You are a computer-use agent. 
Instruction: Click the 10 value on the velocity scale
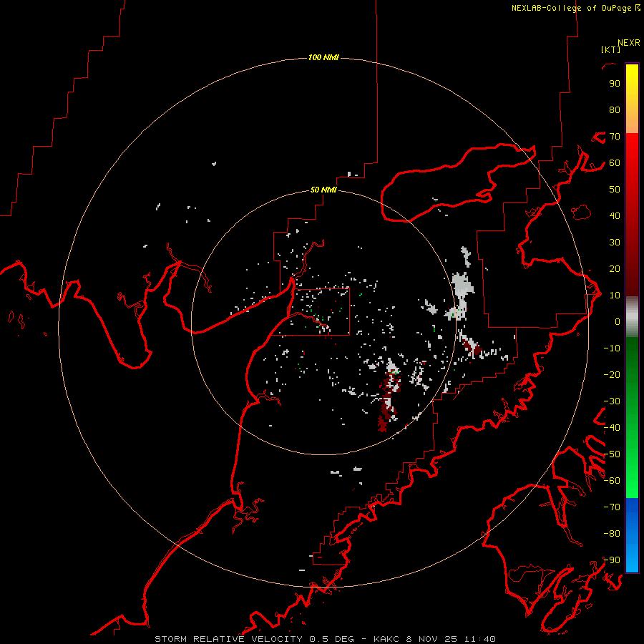coord(615,296)
